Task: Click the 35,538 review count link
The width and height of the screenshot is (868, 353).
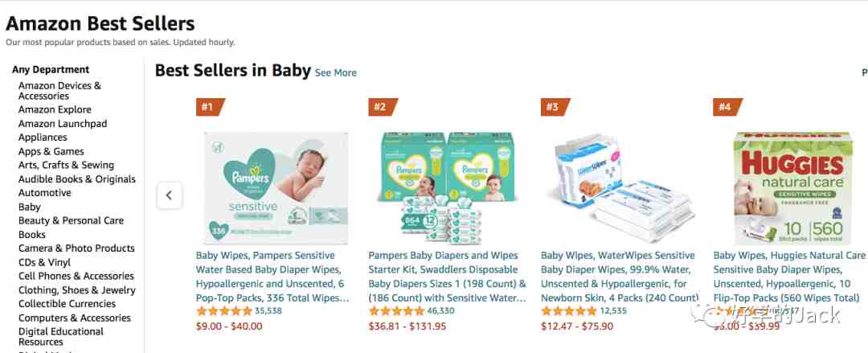Action: coord(268,311)
